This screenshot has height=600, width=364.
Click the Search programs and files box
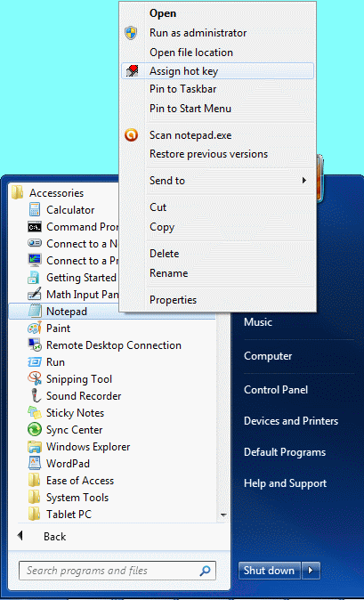(x=117, y=571)
